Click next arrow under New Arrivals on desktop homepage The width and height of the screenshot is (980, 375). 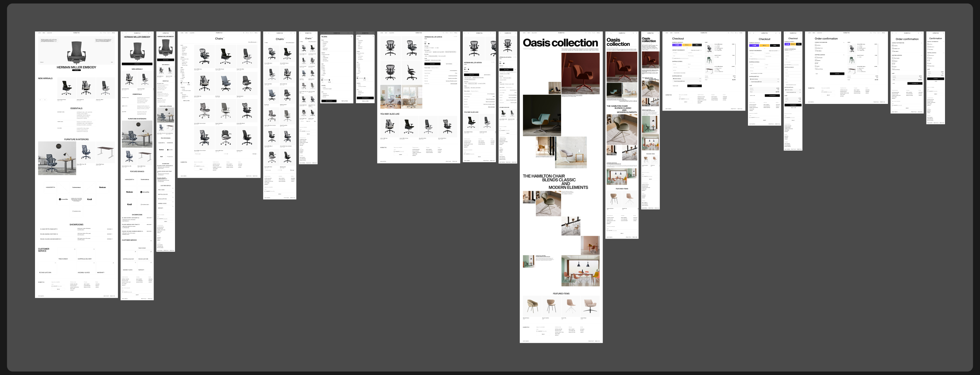tap(45, 100)
